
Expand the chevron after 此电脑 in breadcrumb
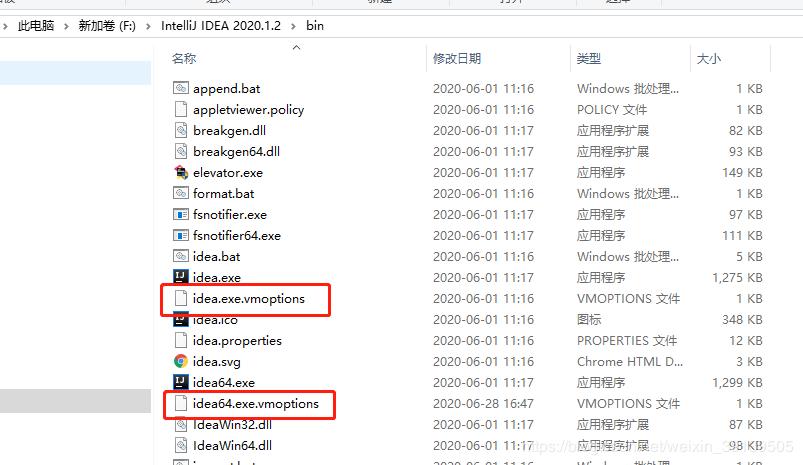[x=66, y=26]
